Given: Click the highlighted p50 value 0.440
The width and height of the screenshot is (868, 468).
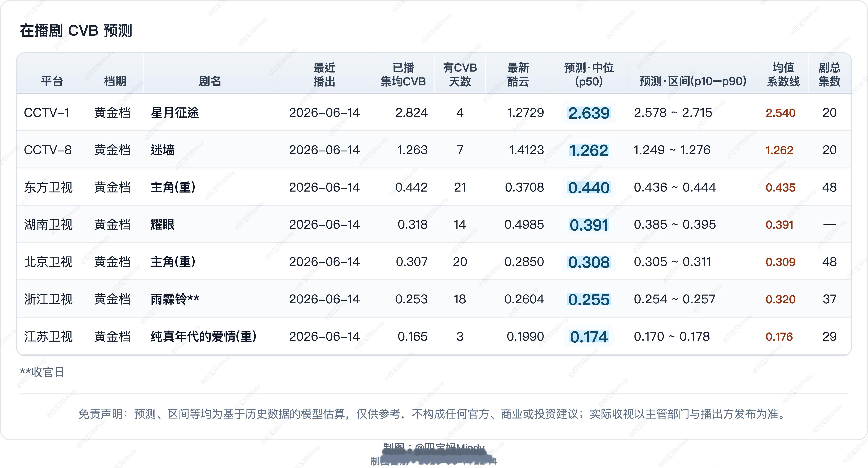Looking at the screenshot, I should [589, 188].
